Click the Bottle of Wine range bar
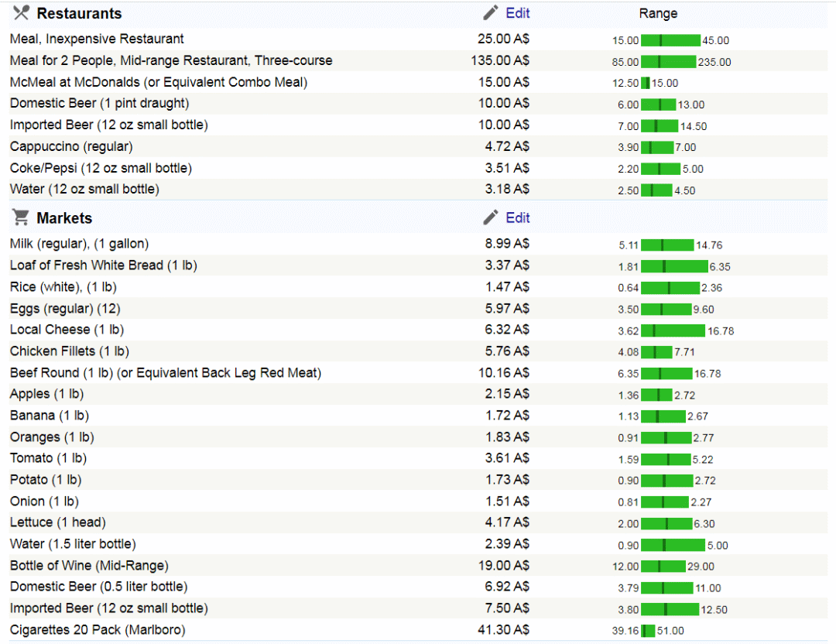The width and height of the screenshot is (836, 644). [x=663, y=566]
